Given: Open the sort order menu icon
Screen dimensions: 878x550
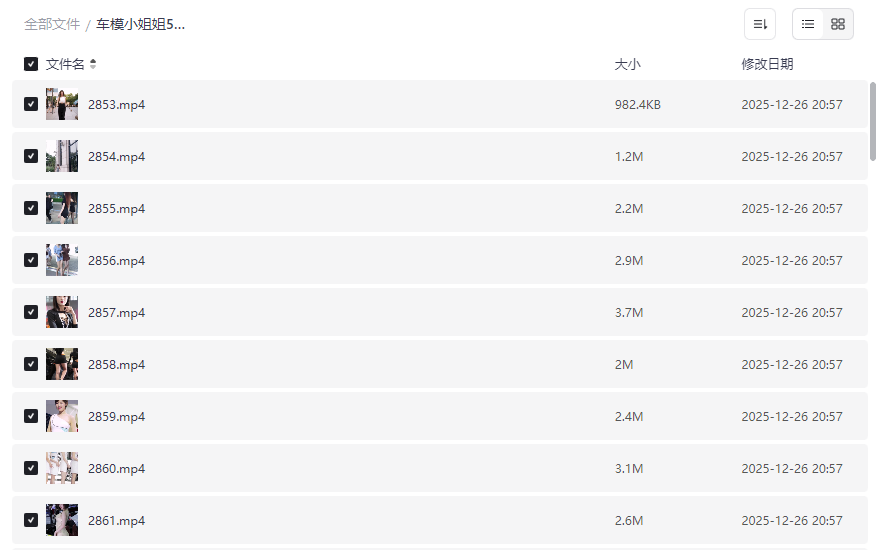Looking at the screenshot, I should click(760, 24).
